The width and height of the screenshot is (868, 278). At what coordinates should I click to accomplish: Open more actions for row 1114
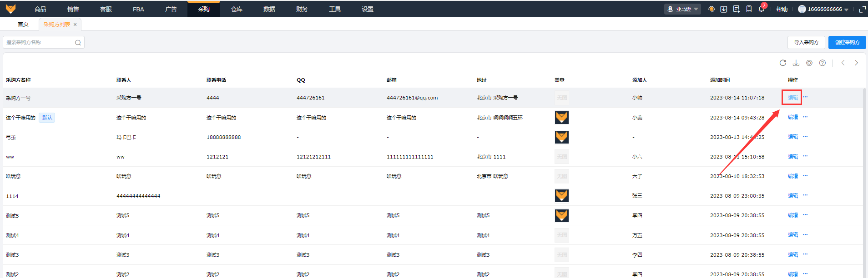[805, 195]
